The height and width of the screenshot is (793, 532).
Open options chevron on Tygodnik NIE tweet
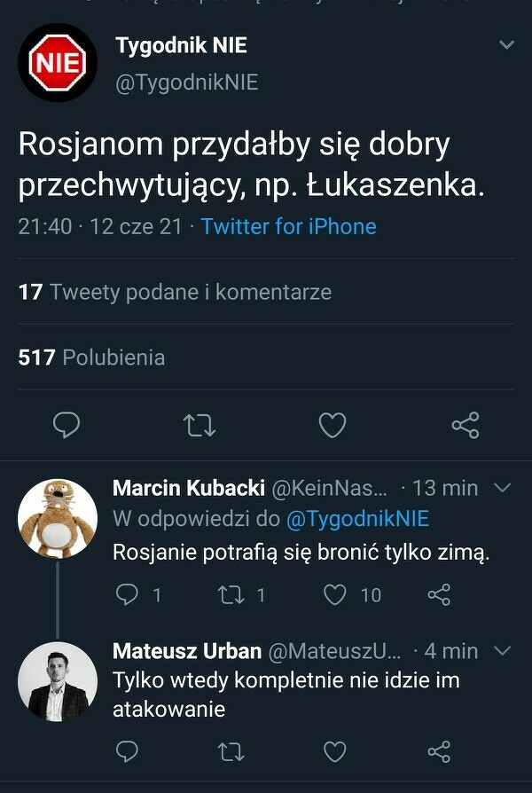(x=506, y=45)
